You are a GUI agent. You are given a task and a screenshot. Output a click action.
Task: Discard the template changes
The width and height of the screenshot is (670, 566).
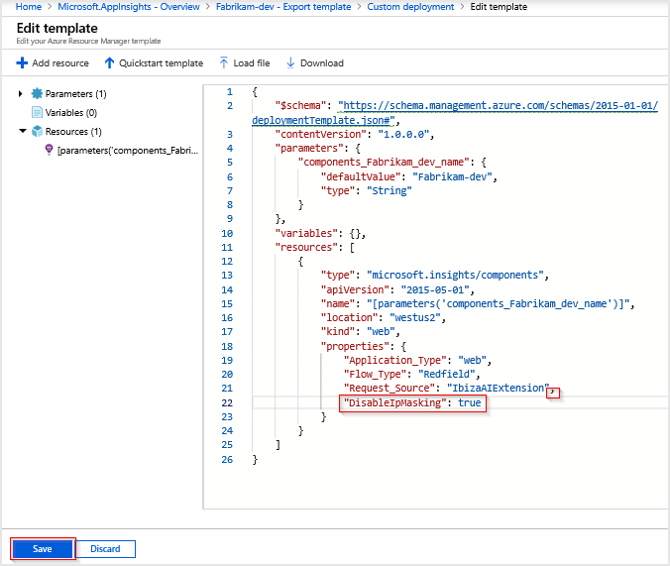coord(105,549)
